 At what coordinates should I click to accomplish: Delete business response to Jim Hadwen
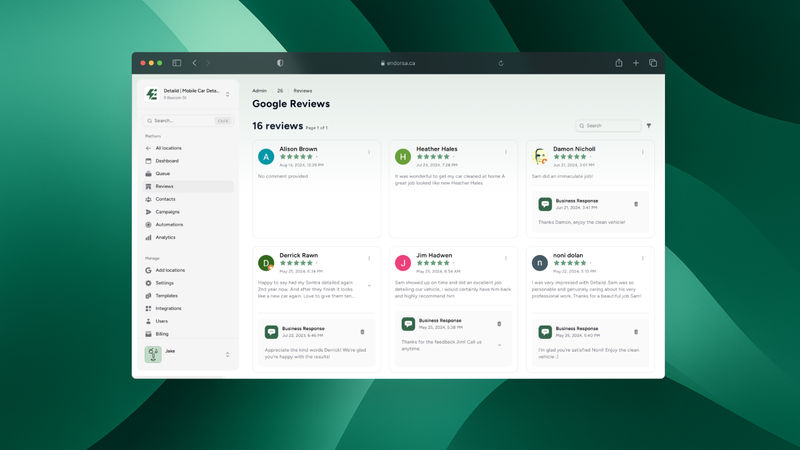coord(499,324)
